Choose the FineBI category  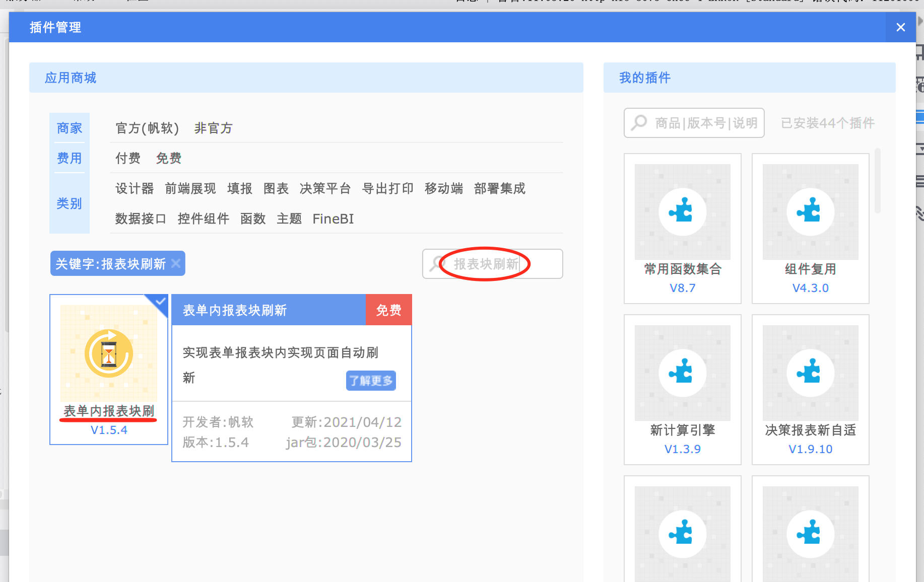(333, 219)
